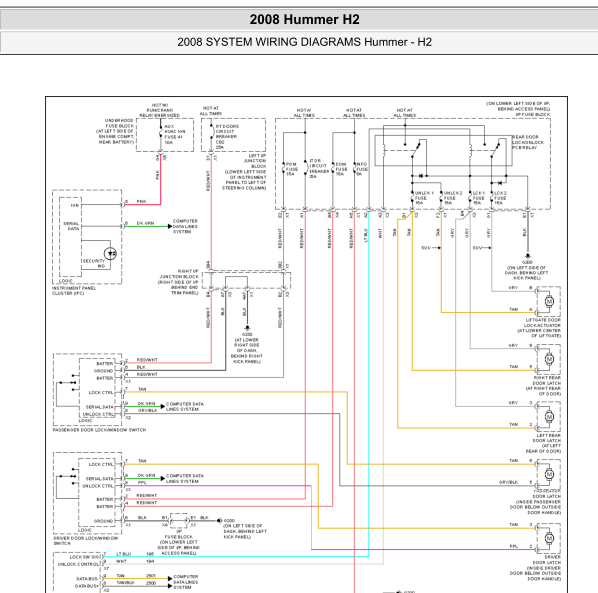Image resolution: width=598 pixels, height=593 pixels.
Task: Select the security indicator LED symbol
Action: click(x=110, y=254)
